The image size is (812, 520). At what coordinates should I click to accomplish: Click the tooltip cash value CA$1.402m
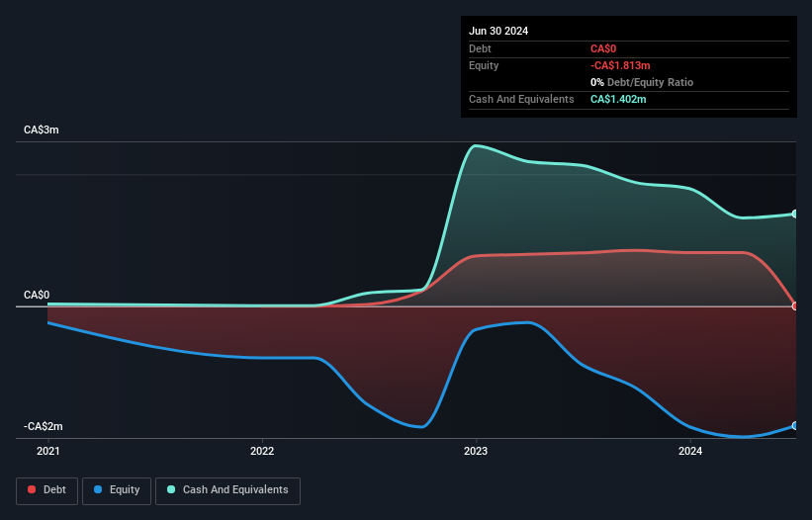(618, 99)
